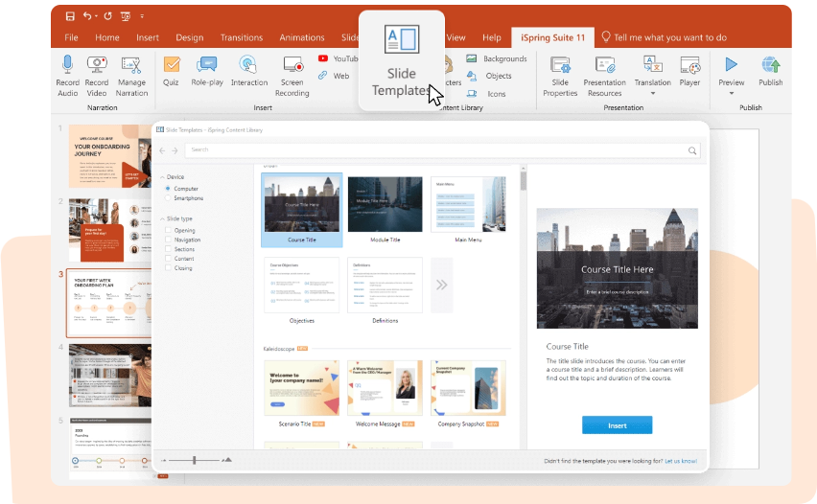Open Presentation Resources

tap(604, 76)
